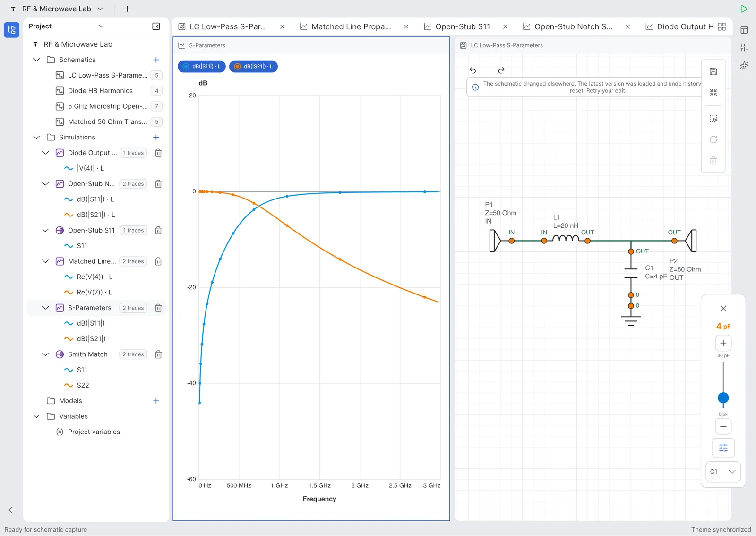
Task: Delete selected schematic item via trash icon
Action: click(x=713, y=161)
